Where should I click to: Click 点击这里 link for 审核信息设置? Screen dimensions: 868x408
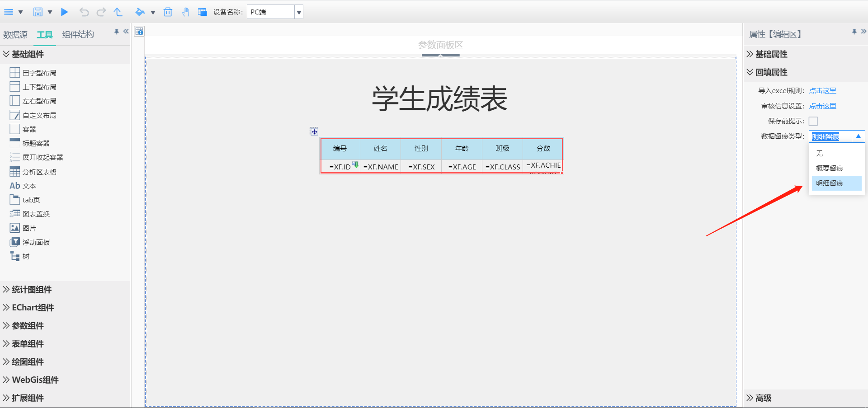[x=822, y=106]
